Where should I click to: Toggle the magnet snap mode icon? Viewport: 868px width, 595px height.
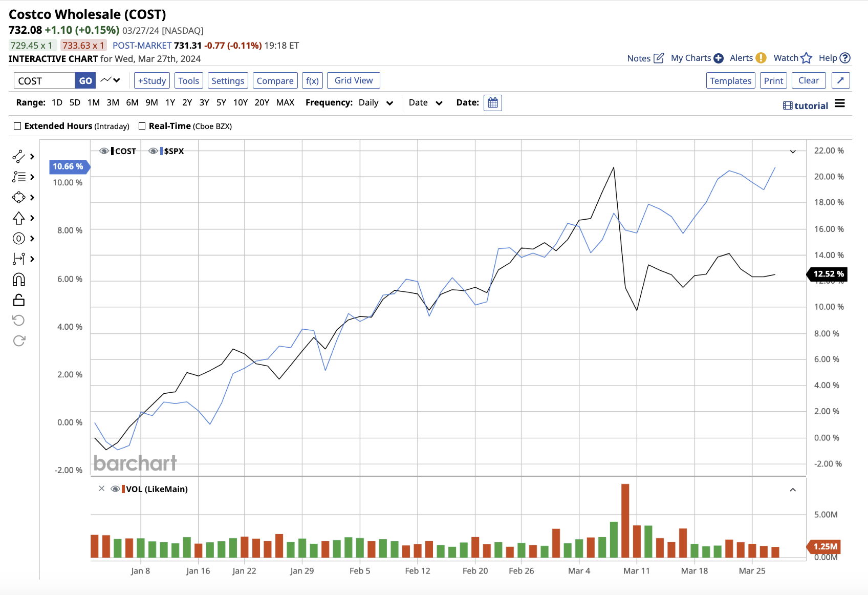[19, 280]
